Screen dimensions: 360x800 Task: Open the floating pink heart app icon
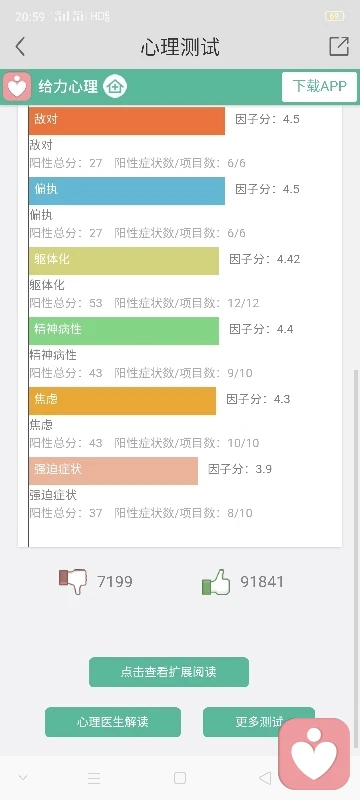[314, 754]
